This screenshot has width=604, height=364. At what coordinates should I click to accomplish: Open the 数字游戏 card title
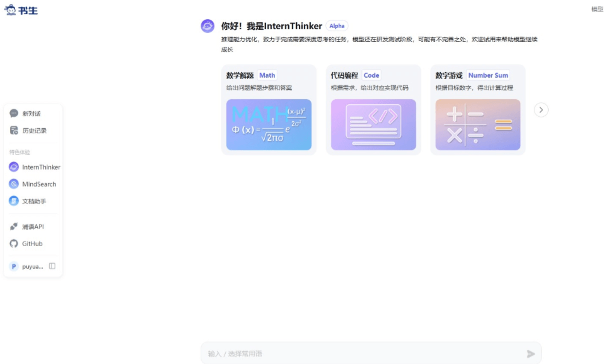[449, 75]
